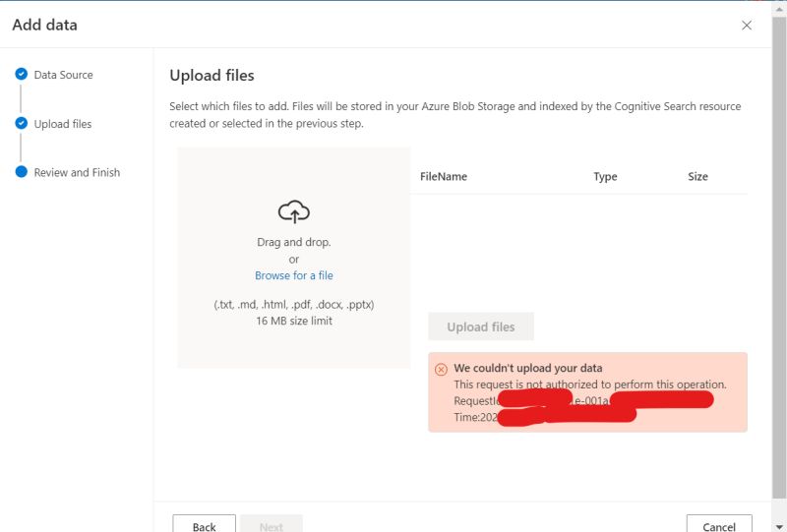Click the supported file types text

click(x=293, y=305)
